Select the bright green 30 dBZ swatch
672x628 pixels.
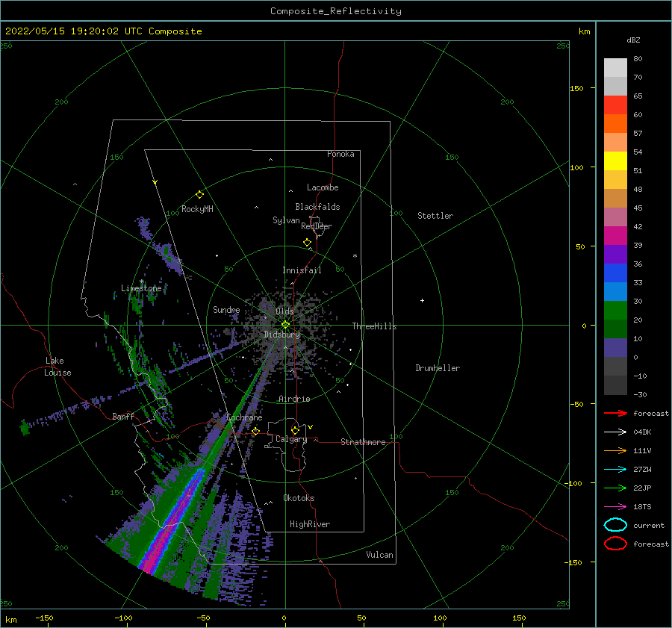(x=615, y=310)
